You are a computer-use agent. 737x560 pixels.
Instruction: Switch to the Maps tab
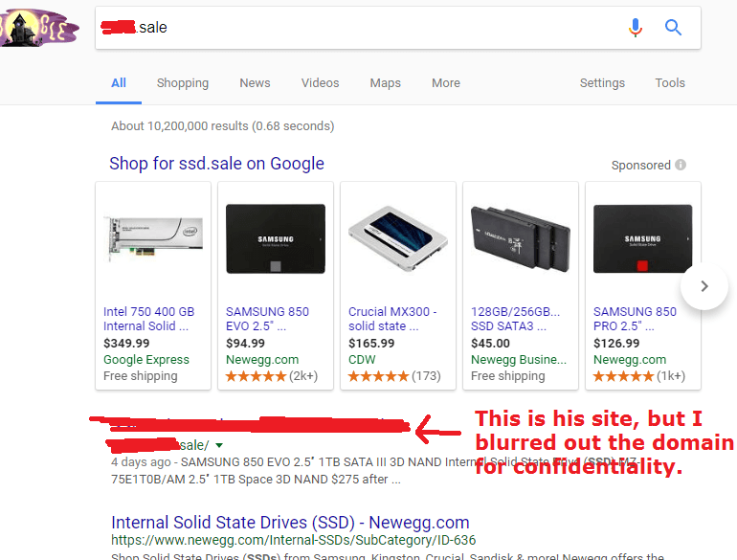click(385, 82)
